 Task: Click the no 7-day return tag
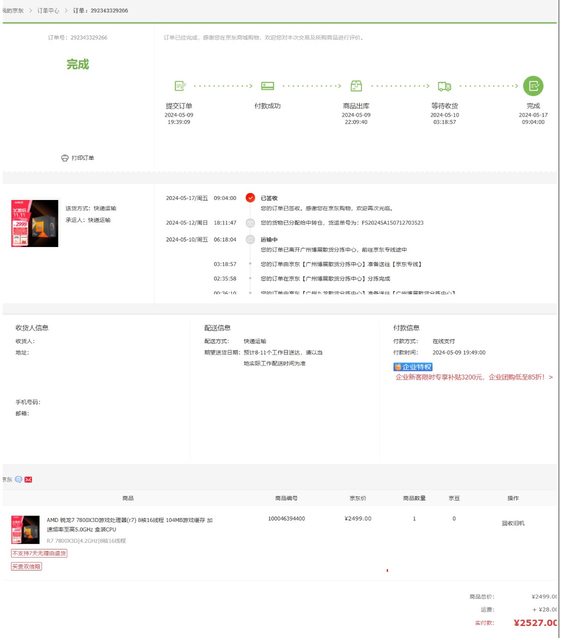[x=39, y=553]
